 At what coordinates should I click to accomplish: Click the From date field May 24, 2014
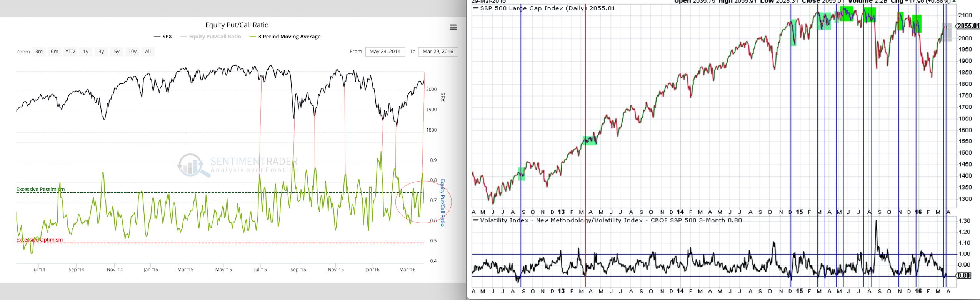(385, 52)
